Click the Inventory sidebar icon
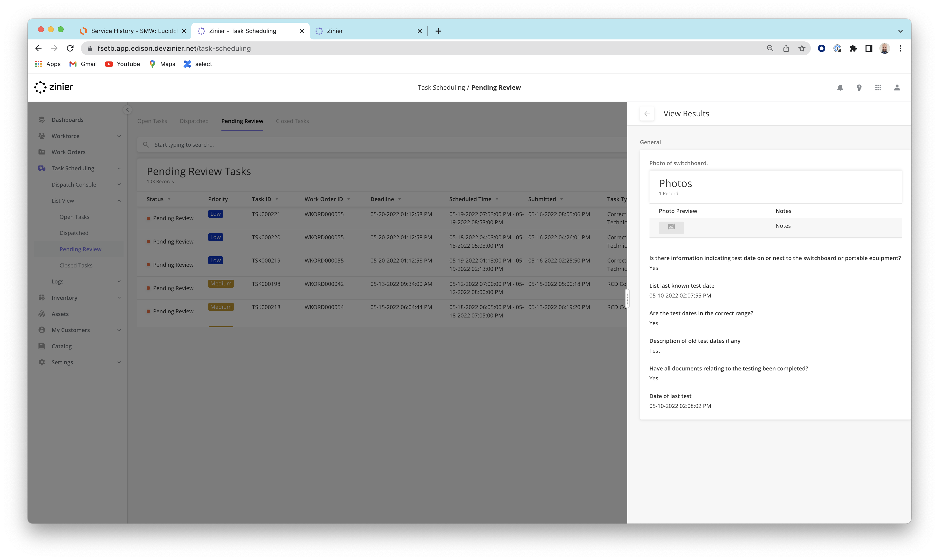Viewport: 939px width, 560px height. pyautogui.click(x=42, y=298)
